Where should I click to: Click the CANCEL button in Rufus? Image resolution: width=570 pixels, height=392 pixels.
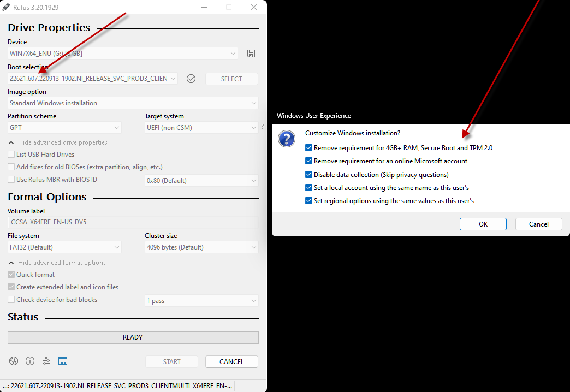231,362
